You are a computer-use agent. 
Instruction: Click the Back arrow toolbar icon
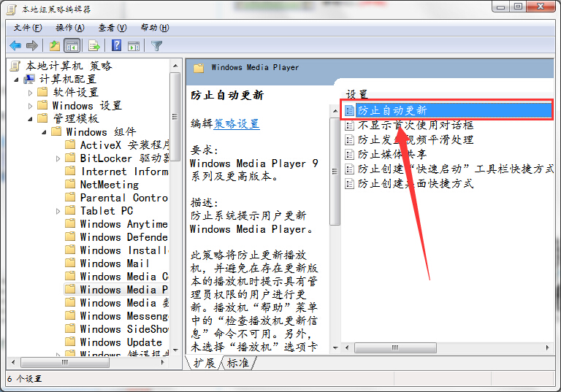[x=15, y=45]
